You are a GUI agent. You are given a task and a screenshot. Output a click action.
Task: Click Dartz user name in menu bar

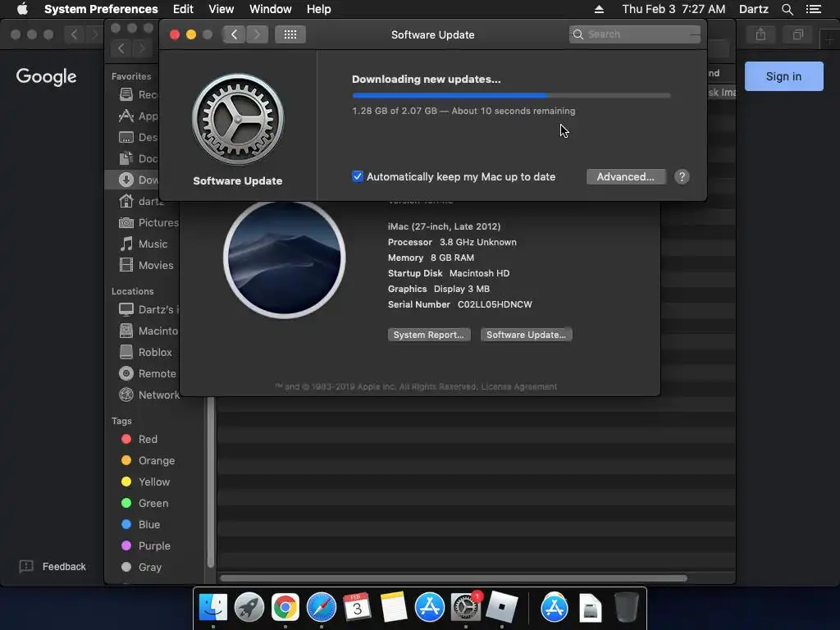click(754, 9)
